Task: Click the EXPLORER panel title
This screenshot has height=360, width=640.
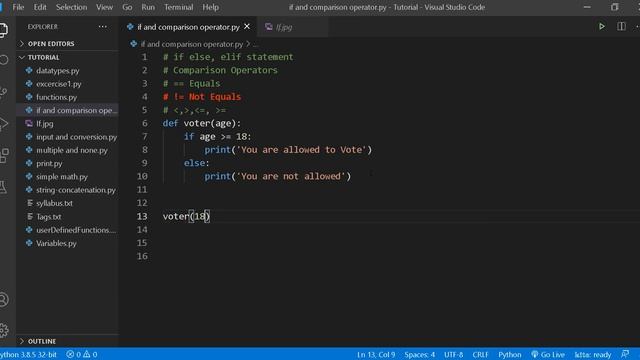Action: 43,27
